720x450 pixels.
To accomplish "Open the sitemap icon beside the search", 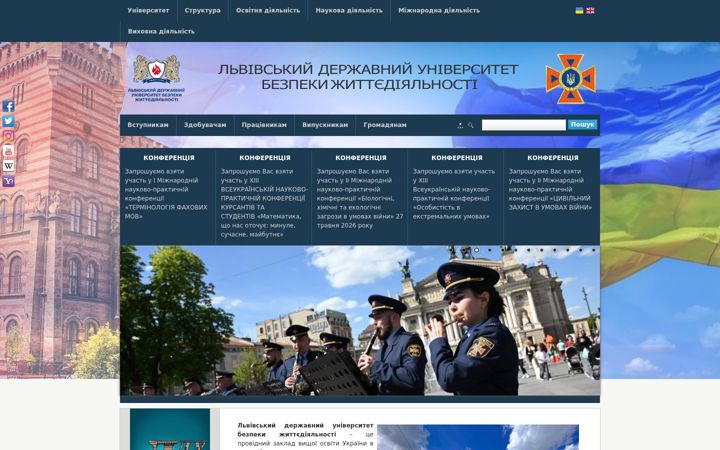I will click(x=460, y=125).
